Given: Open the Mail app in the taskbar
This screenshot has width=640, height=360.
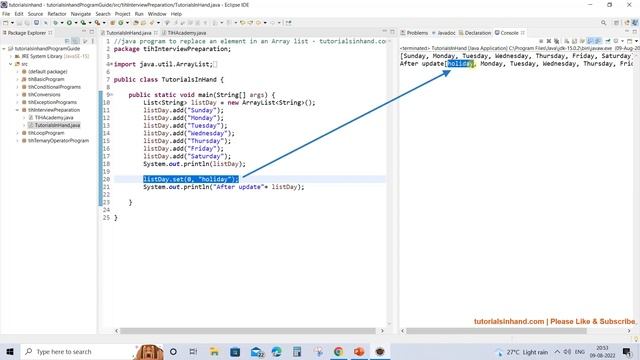Looking at the screenshot, I should pos(257,351).
